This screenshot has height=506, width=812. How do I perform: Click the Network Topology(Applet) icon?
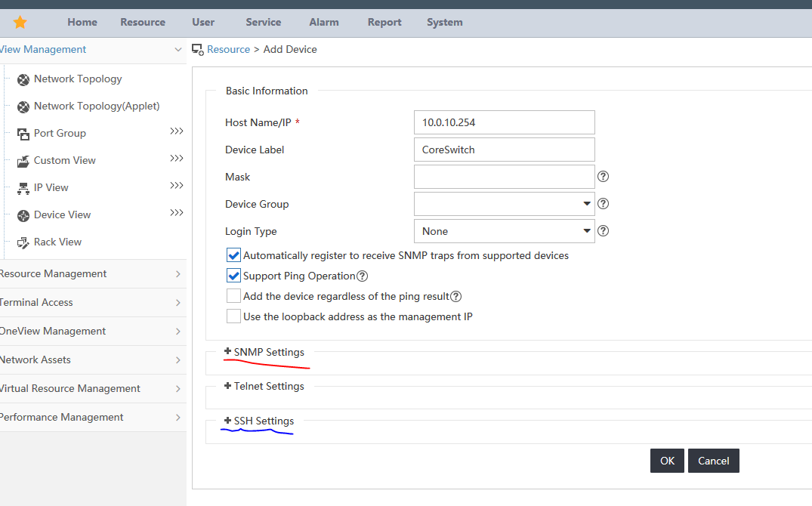tap(23, 106)
